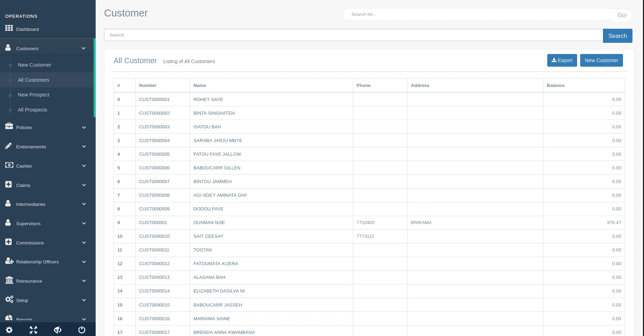This screenshot has width=644, height=336.
Task: Click the balance 978.47
Action: (614, 222)
